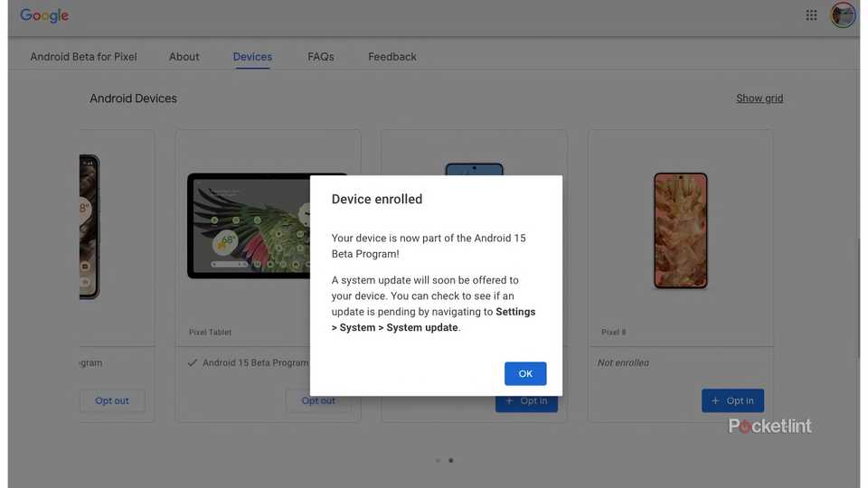This screenshot has width=868, height=488.
Task: Click the Not enrolled status text
Action: (x=623, y=363)
